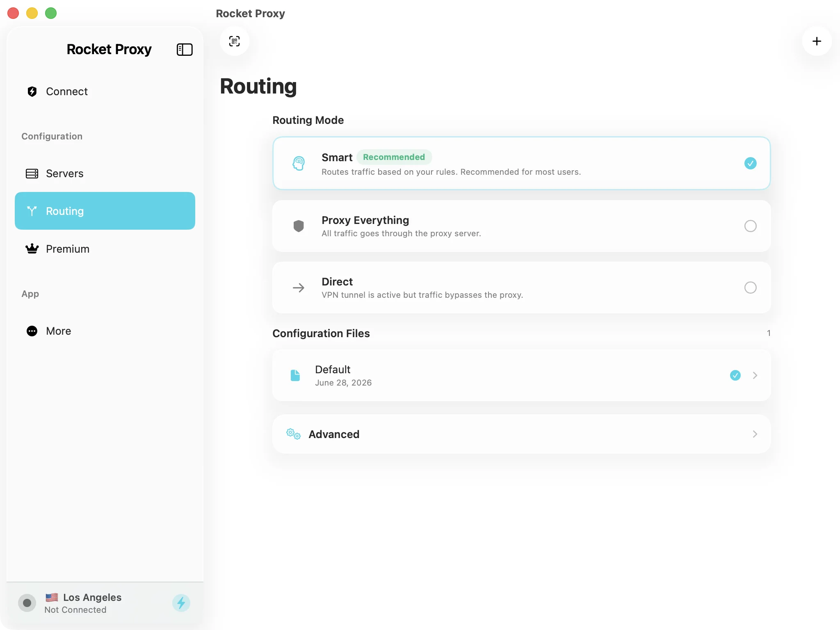Open the Connect page
The height and width of the screenshot is (630, 840).
point(105,91)
